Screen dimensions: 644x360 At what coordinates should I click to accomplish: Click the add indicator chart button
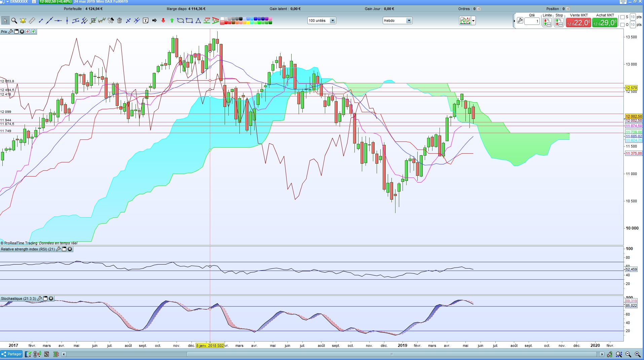[465, 21]
